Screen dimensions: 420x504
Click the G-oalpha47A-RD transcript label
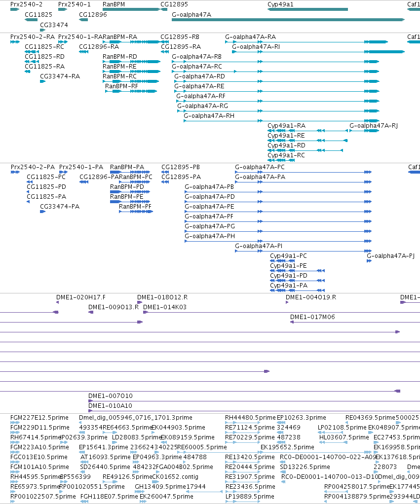(x=200, y=76)
